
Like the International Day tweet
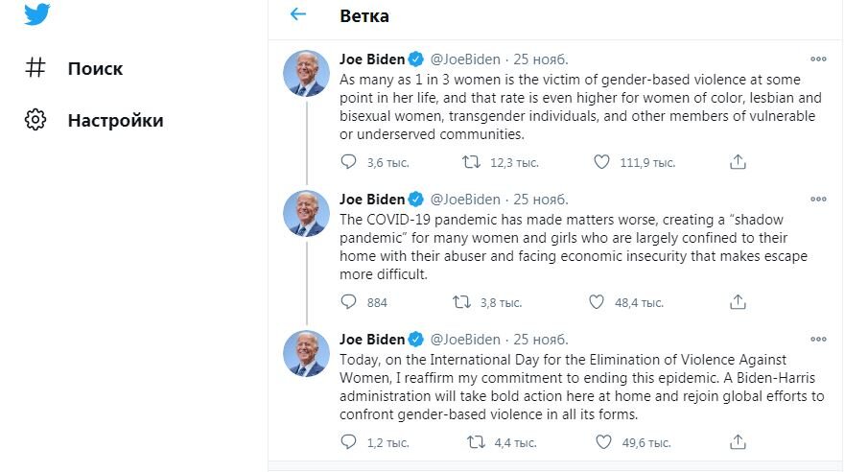click(x=602, y=442)
